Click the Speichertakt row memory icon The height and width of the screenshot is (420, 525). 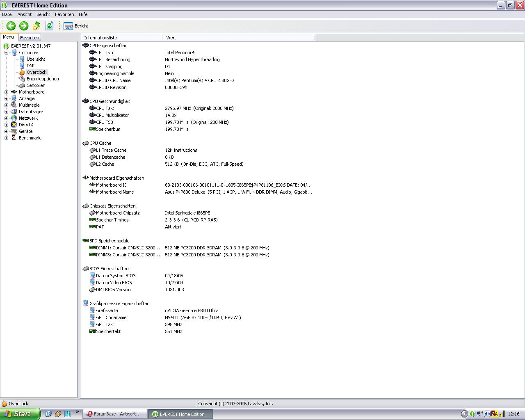click(x=92, y=331)
